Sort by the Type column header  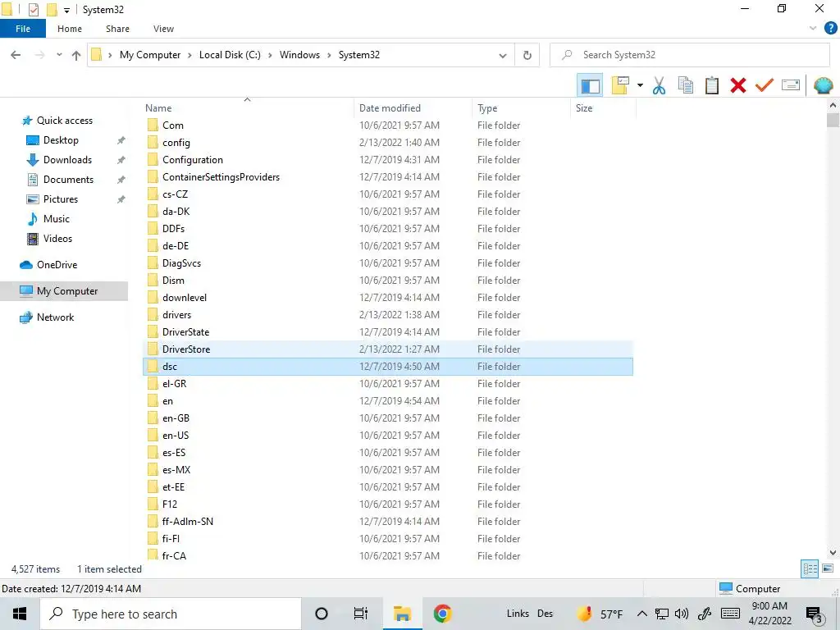(487, 108)
